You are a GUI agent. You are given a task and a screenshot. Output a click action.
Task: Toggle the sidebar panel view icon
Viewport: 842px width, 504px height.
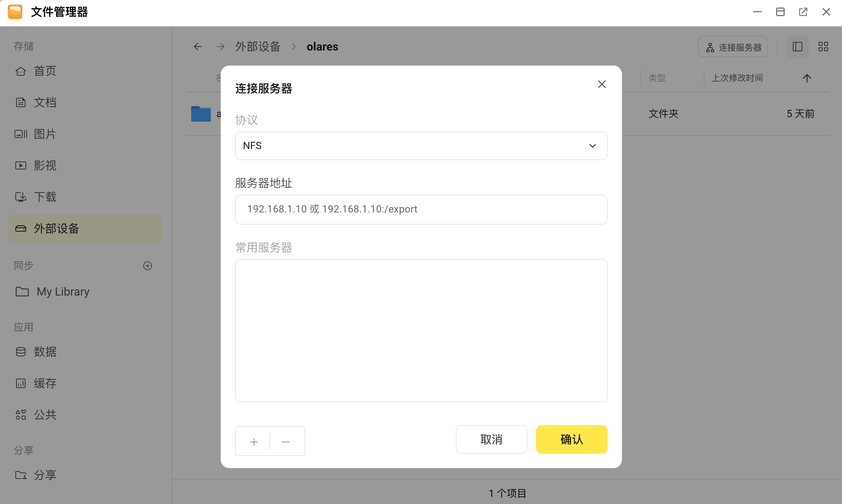click(798, 47)
